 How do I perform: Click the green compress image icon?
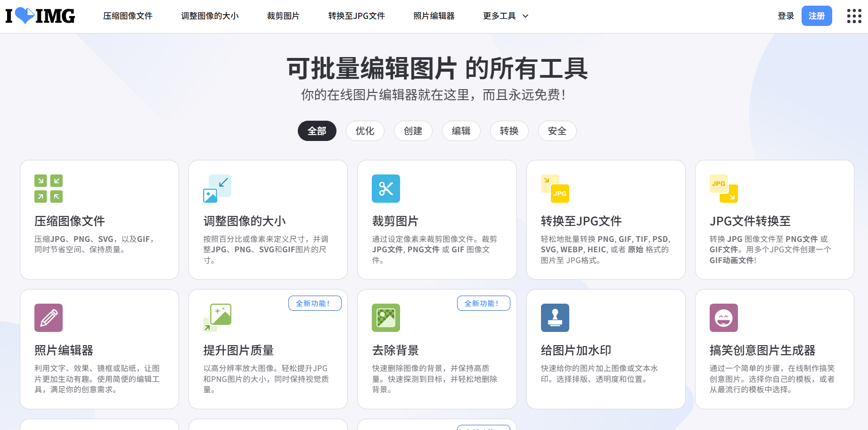[49, 189]
